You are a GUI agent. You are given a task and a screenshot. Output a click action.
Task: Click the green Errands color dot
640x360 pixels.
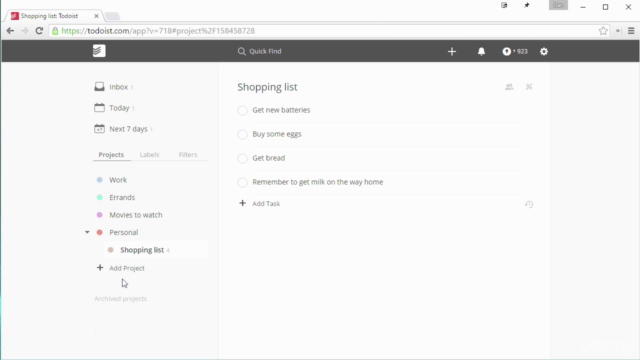coord(100,198)
